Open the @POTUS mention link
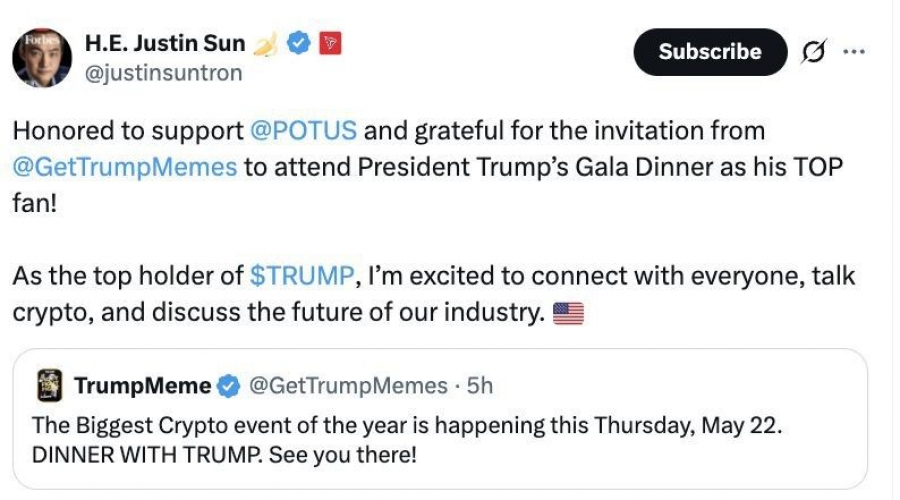The width and height of the screenshot is (900, 500). tap(303, 130)
